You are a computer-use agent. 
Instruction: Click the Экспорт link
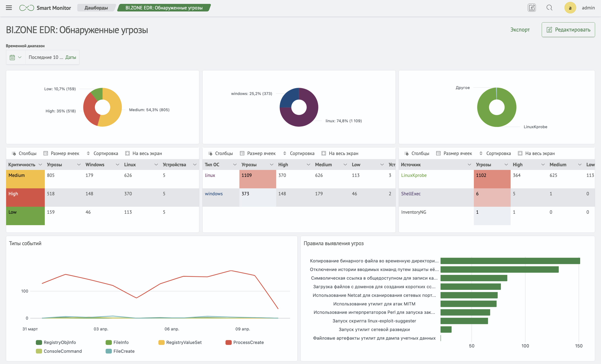(520, 30)
